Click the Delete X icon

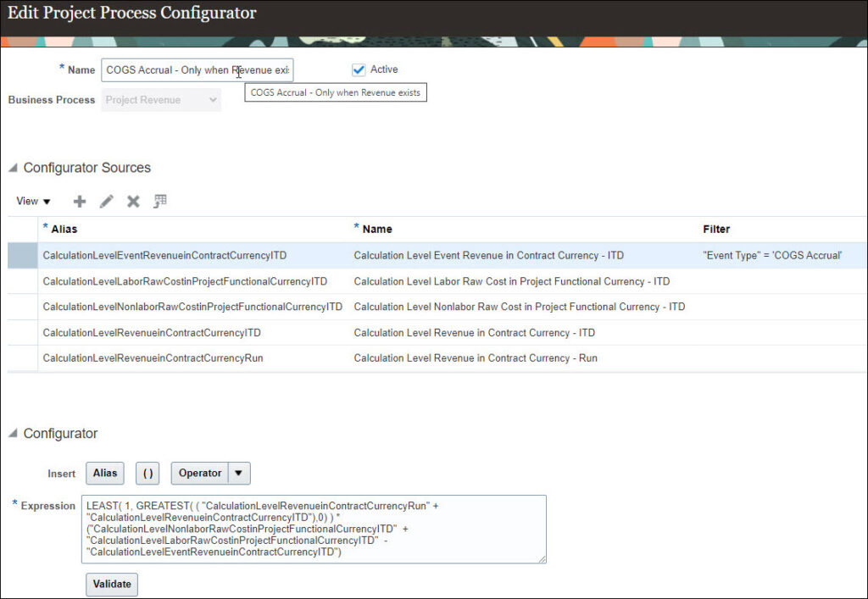(133, 202)
